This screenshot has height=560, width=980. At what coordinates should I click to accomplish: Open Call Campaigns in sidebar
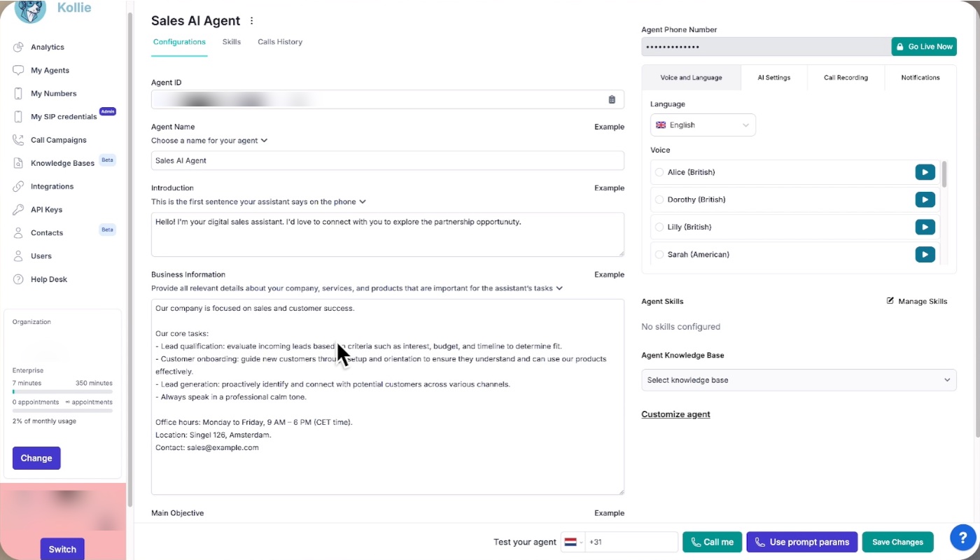pyautogui.click(x=58, y=140)
